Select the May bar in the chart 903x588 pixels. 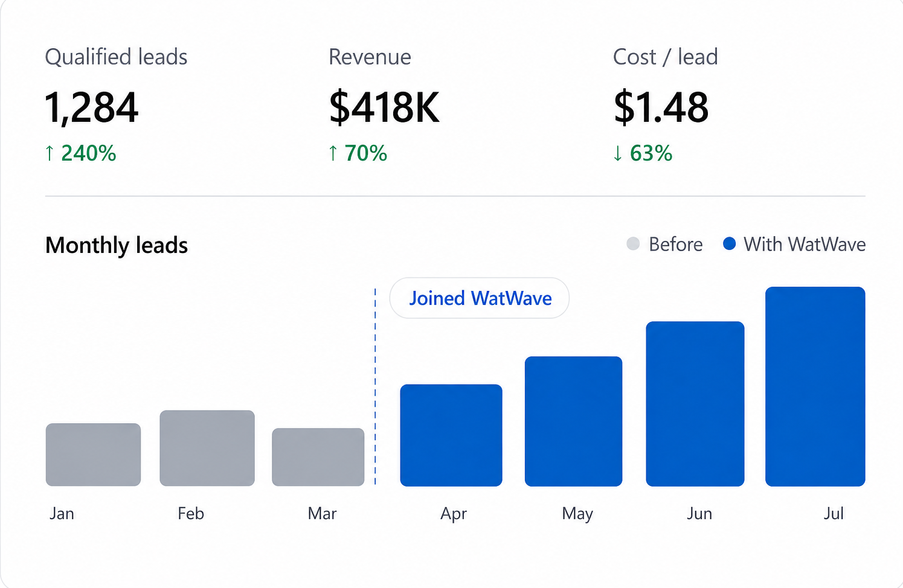point(574,421)
